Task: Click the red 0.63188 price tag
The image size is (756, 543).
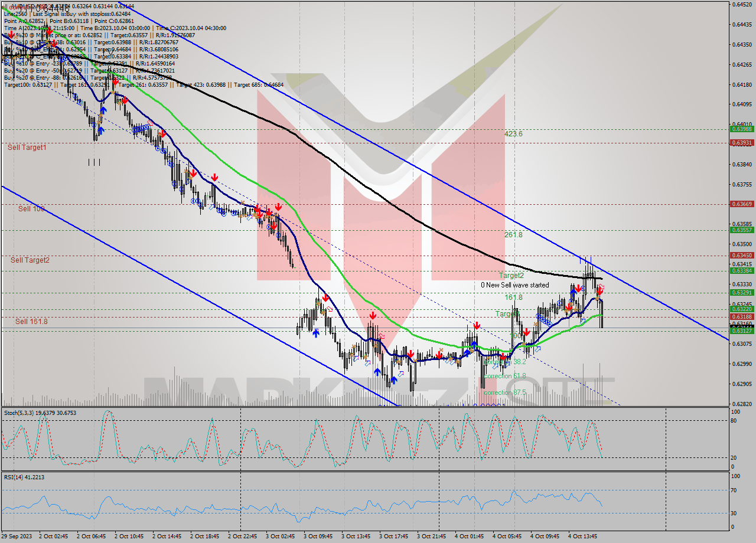Action: [742, 317]
